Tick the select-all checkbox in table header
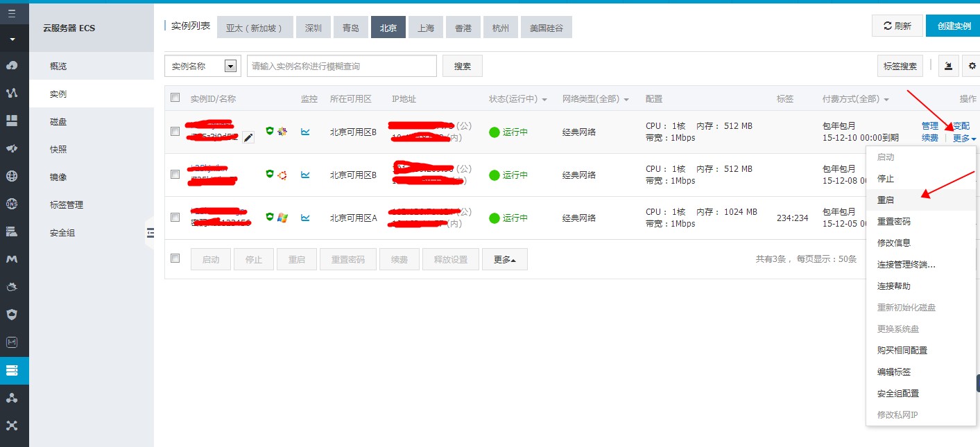This screenshot has height=447, width=980. coord(175,98)
